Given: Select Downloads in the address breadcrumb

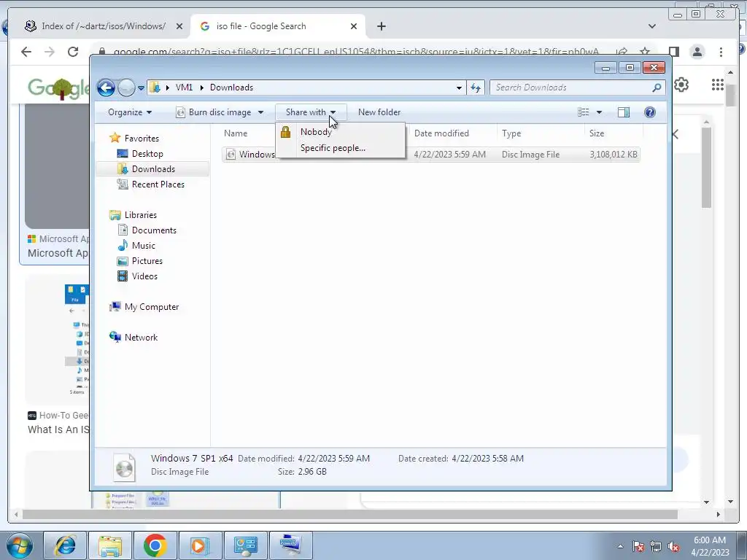Looking at the screenshot, I should 231,87.
